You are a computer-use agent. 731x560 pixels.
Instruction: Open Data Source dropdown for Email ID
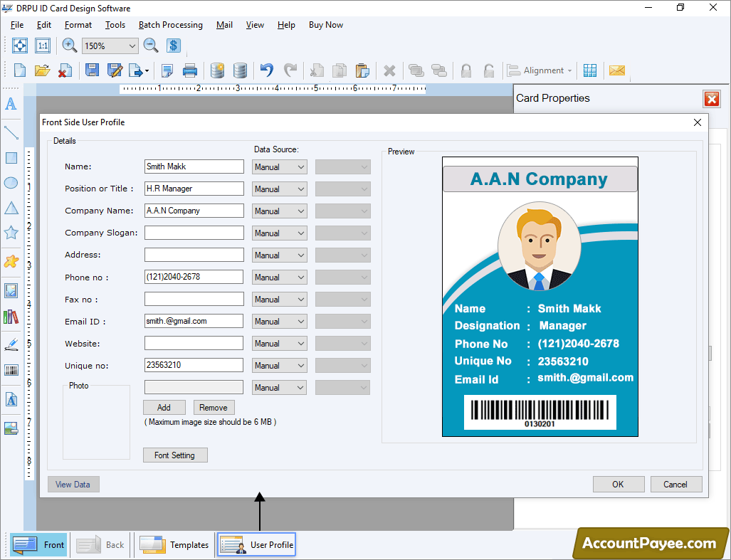[x=279, y=322]
